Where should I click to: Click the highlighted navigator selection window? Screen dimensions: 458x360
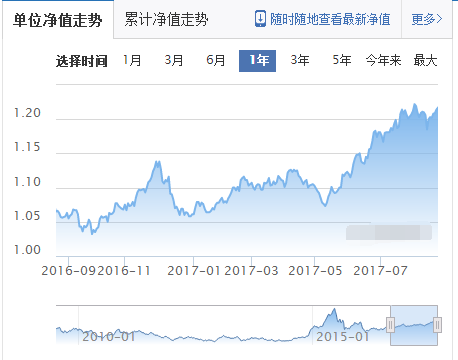click(414, 325)
